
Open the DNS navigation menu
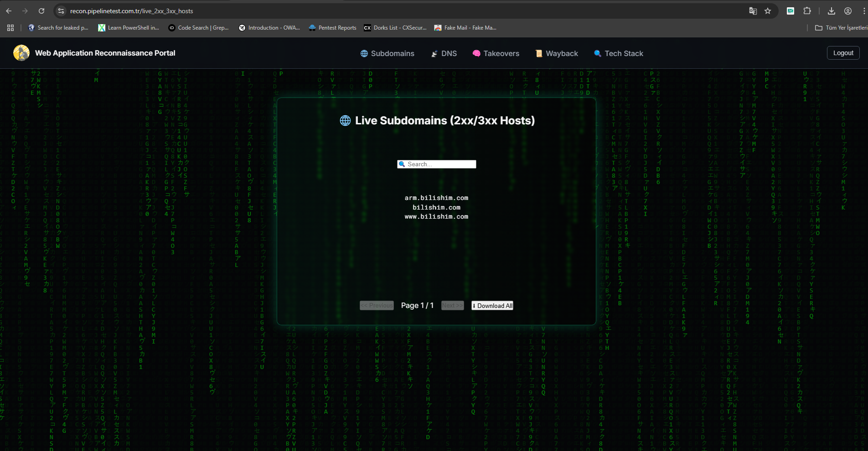point(444,53)
